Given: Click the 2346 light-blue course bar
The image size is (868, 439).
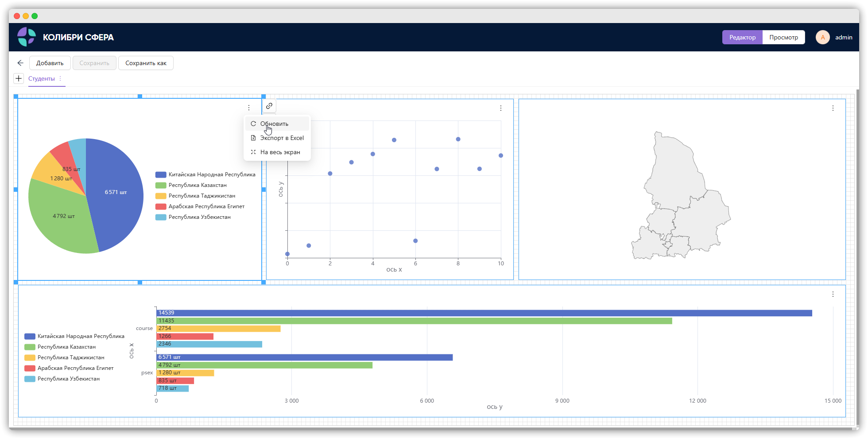Looking at the screenshot, I should (209, 344).
